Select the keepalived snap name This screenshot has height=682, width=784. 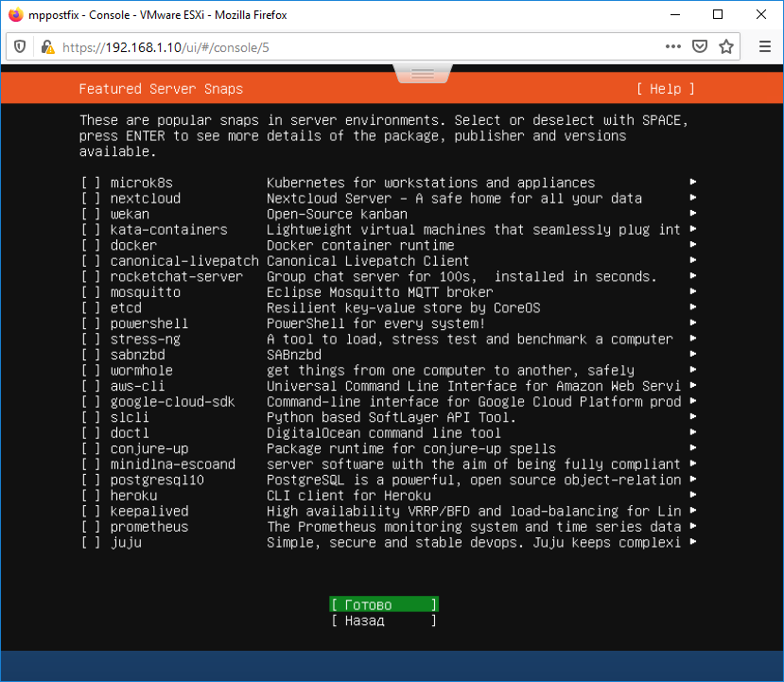149,511
